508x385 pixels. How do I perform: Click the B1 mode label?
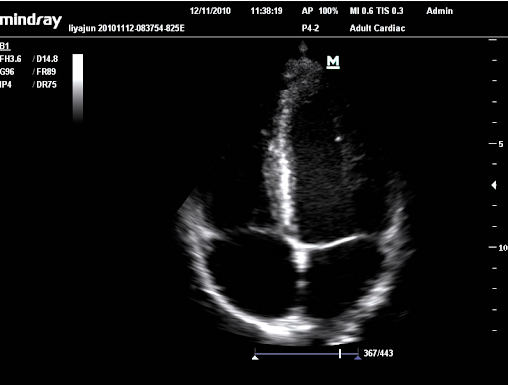tap(5, 46)
